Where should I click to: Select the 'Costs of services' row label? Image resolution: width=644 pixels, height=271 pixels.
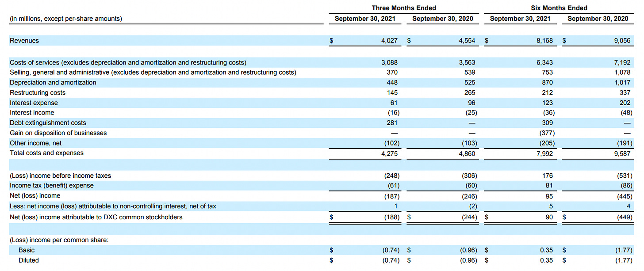(128, 63)
